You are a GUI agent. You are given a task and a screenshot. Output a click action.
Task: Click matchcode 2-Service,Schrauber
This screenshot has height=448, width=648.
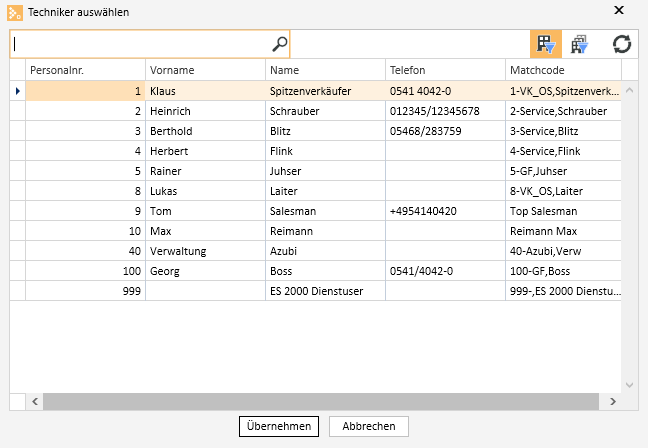tap(563, 111)
